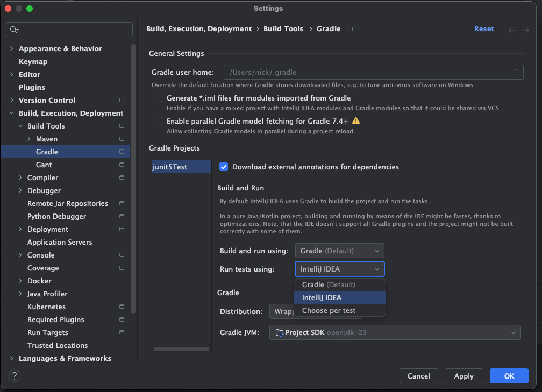
Task: Click Build Tools in the breadcrumb
Action: tap(283, 29)
